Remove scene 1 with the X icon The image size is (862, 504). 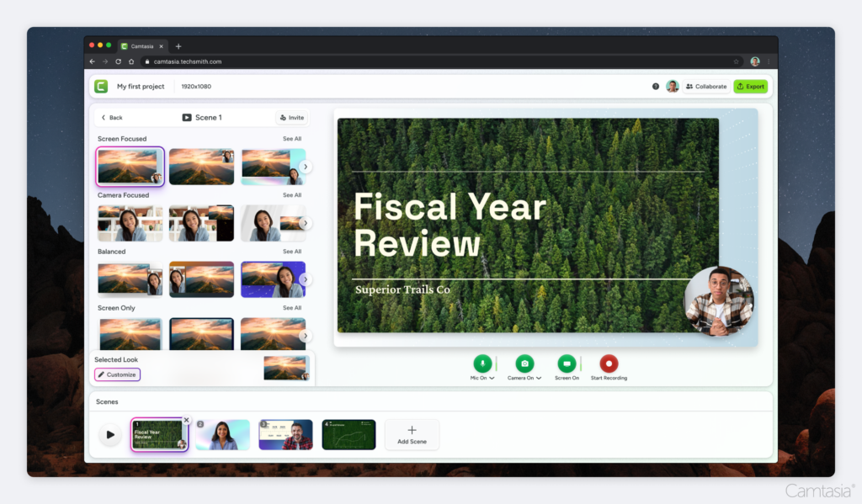(187, 420)
